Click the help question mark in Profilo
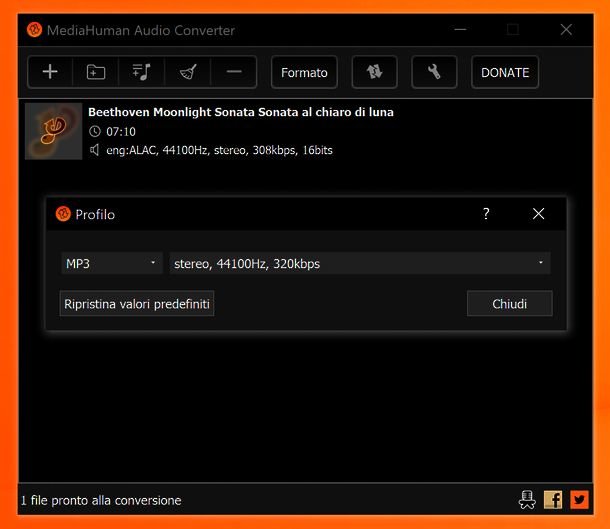Screen dimensions: 610x529 coord(486,214)
